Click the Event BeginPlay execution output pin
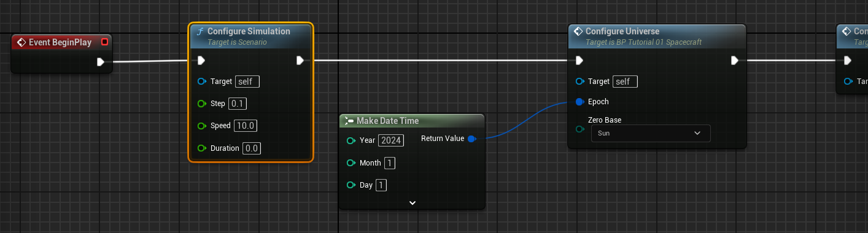The width and height of the screenshot is (868, 233). (x=101, y=61)
